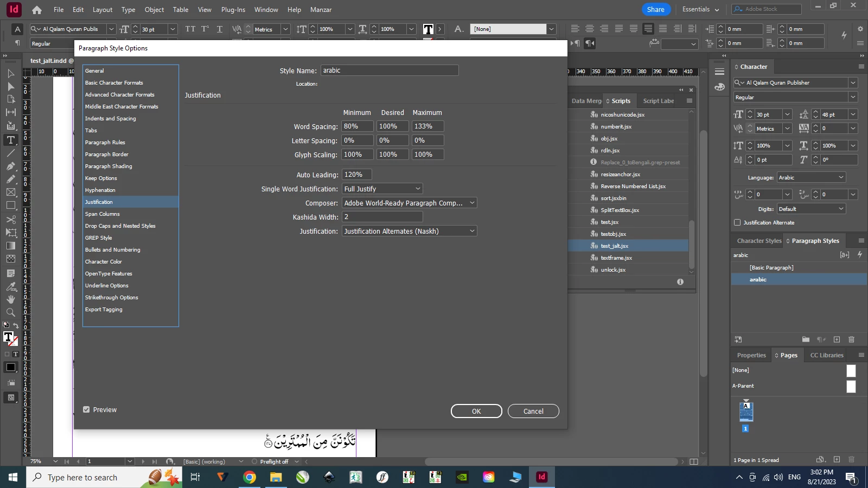The height and width of the screenshot is (488, 868).
Task: Select the Selection tool in toolbox
Action: [x=10, y=74]
